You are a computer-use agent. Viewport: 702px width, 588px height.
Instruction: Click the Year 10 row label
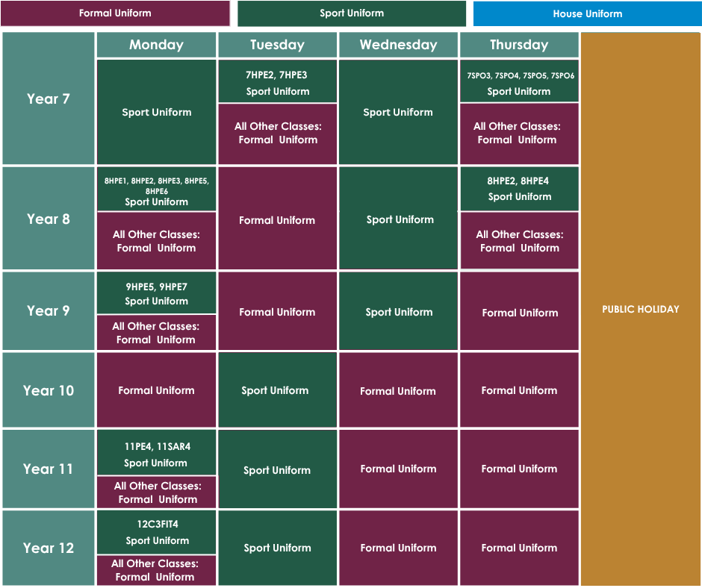[49, 390]
